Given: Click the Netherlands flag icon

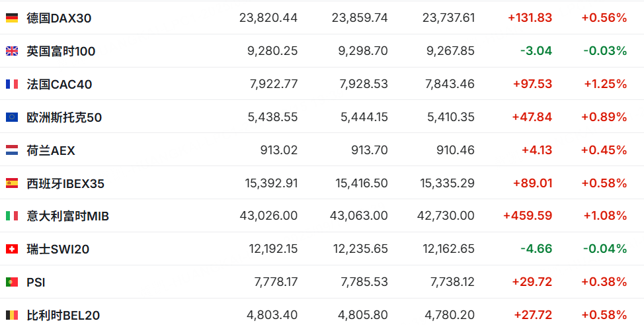Looking at the screenshot, I should (x=12, y=150).
